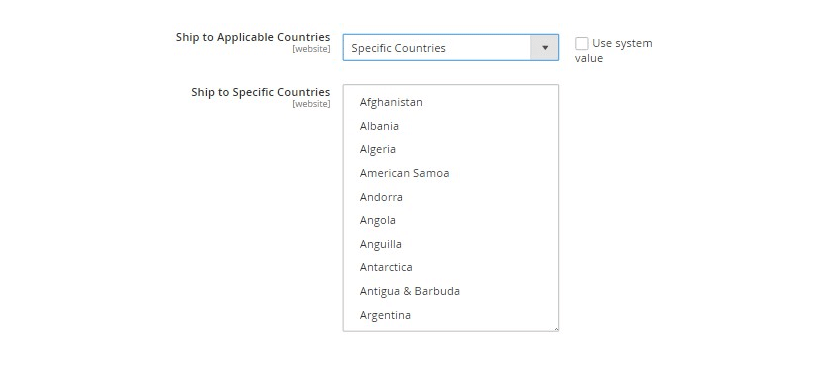Image resolution: width=837 pixels, height=369 pixels.
Task: Select Antigua & Barbuda option
Action: coord(409,291)
